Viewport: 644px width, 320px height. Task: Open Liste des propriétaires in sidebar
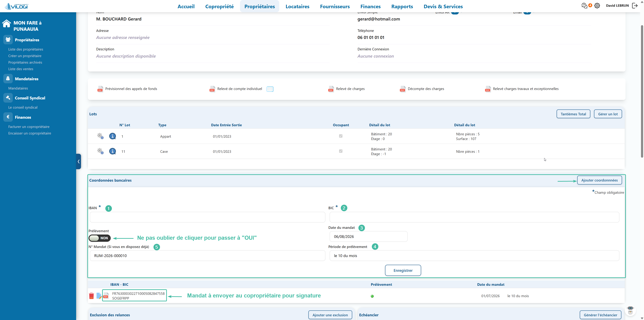[25, 49]
